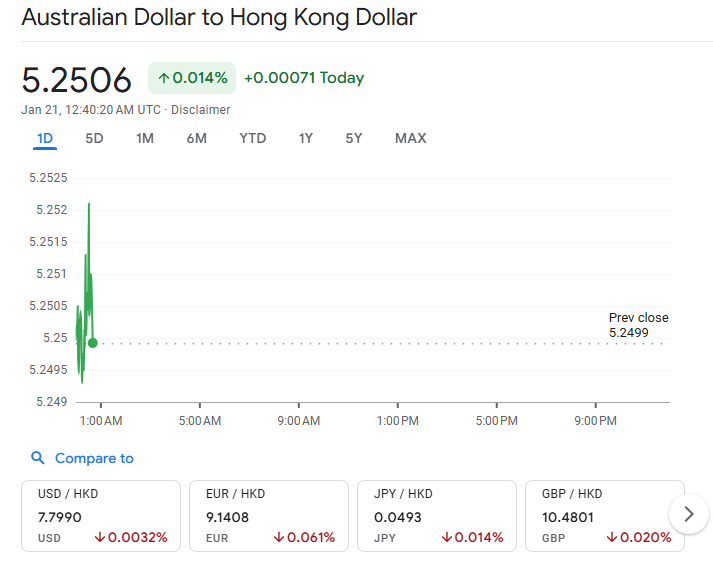Click the Compare to search icon
The width and height of the screenshot is (713, 568).
(38, 458)
